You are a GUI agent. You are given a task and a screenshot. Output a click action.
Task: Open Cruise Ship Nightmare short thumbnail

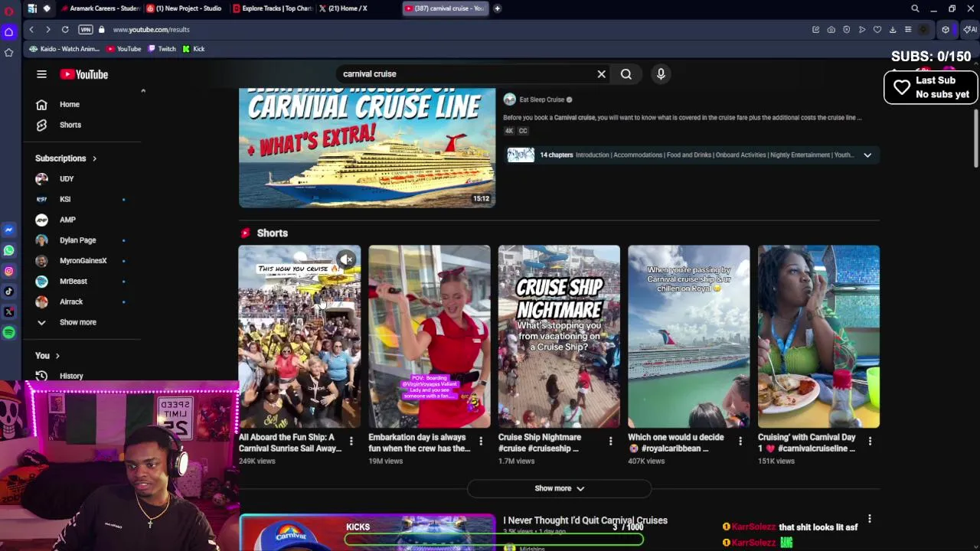click(559, 337)
